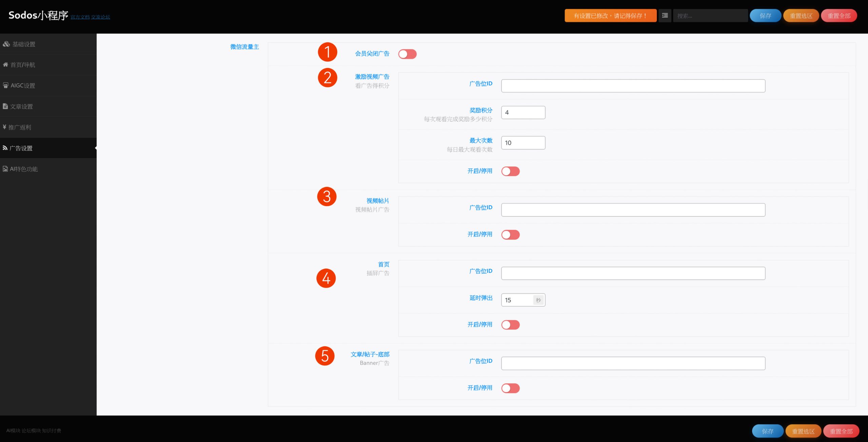The width and height of the screenshot is (868, 442).
Task: Switch on 文章/帖子-底部 Banner ad toggle
Action: (x=510, y=388)
